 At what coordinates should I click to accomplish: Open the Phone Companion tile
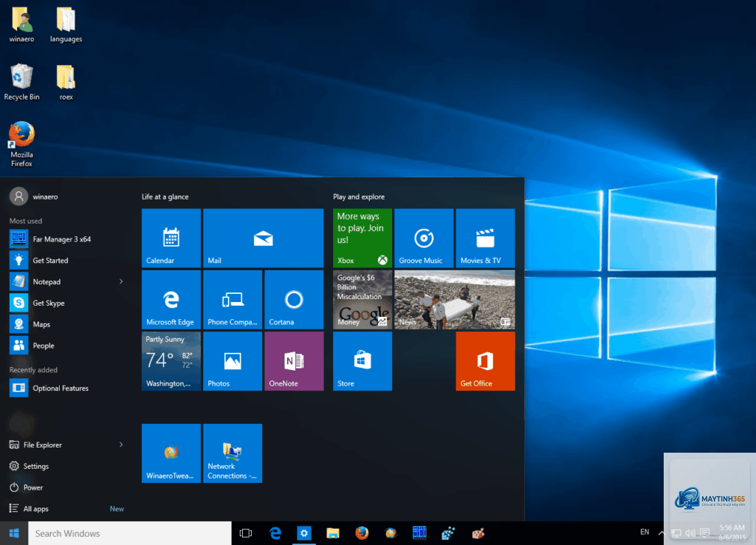pos(233,300)
